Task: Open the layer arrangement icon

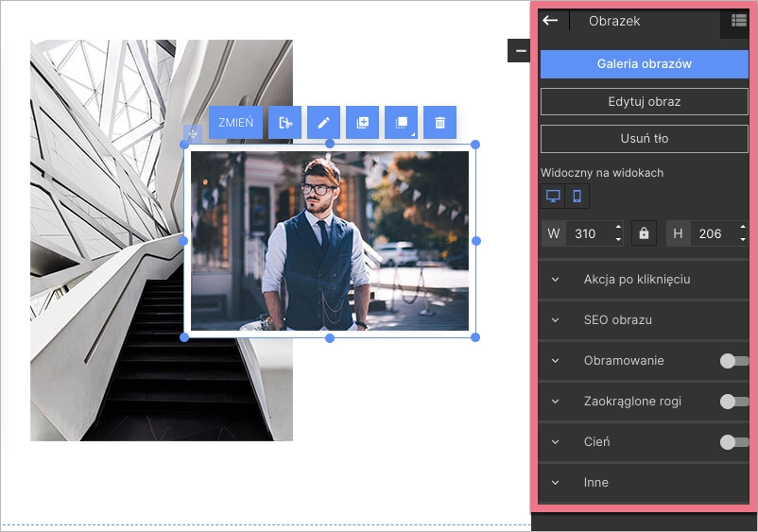Action: pos(401,123)
